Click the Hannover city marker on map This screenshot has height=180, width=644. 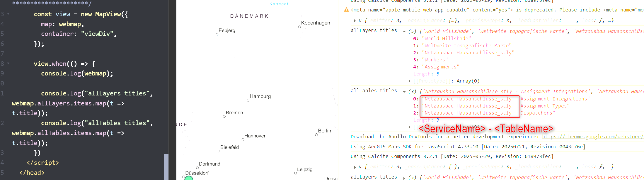[243, 139]
